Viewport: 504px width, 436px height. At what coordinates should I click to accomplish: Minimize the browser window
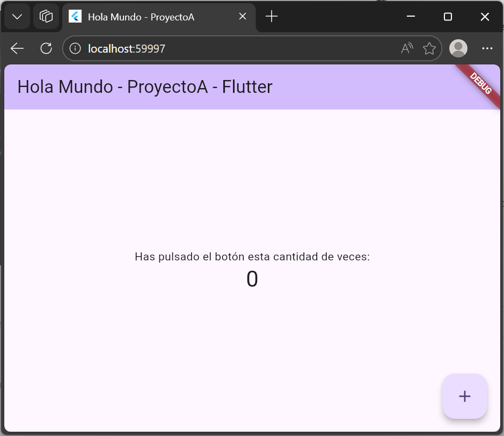411,17
